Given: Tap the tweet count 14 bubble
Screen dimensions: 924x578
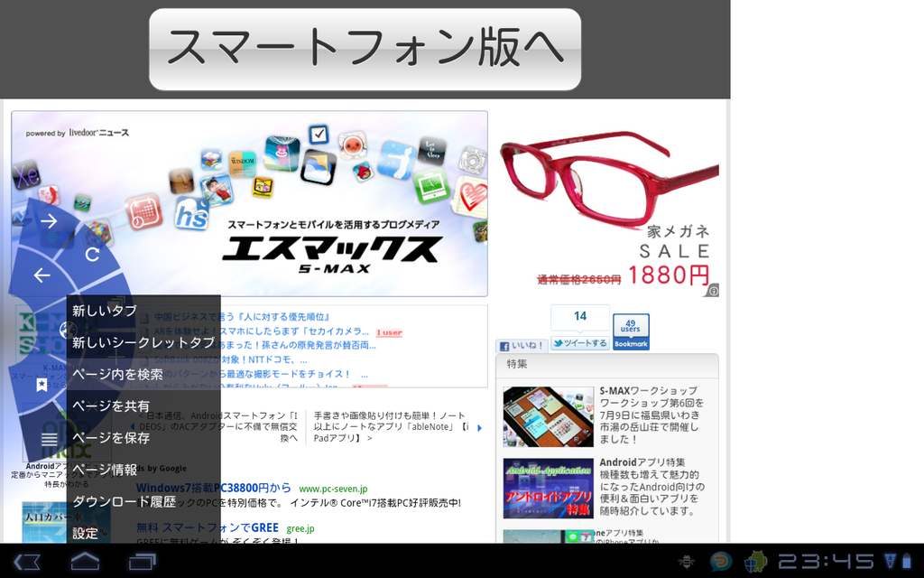Looking at the screenshot, I should [x=580, y=317].
